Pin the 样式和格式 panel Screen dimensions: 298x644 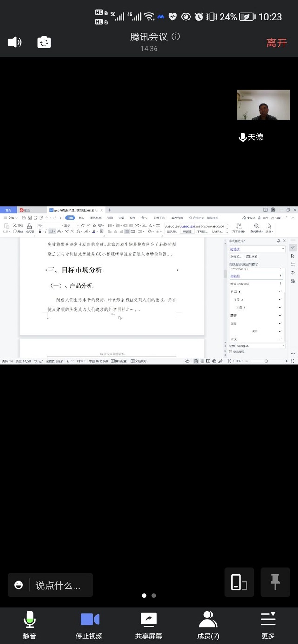click(278, 241)
